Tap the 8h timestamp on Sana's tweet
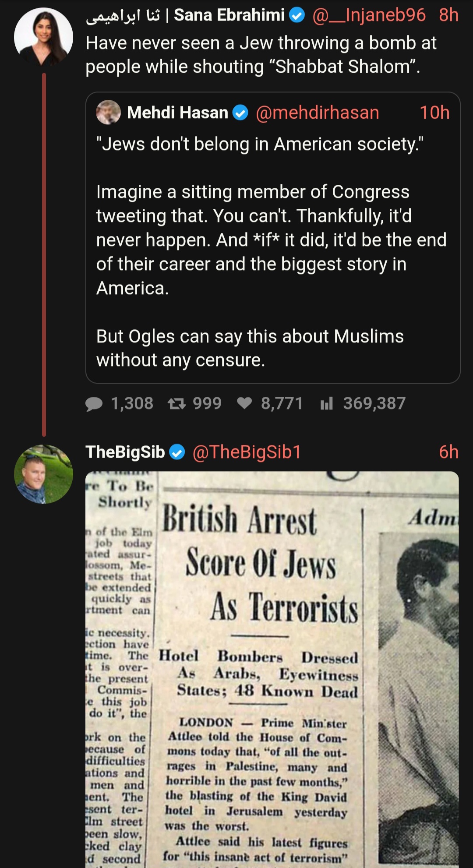Screen dimensions: 473x868 (448, 15)
